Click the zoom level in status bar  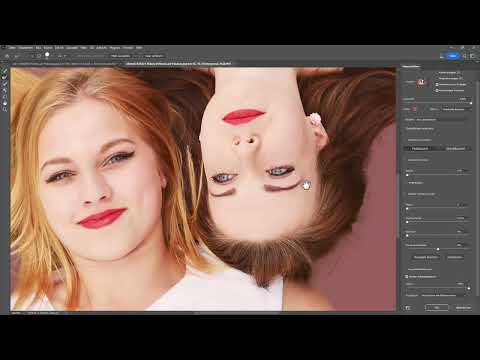coord(16,313)
